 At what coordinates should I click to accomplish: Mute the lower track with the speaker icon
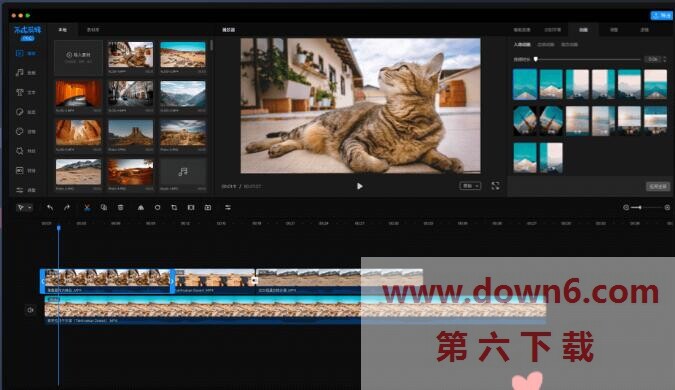30,310
